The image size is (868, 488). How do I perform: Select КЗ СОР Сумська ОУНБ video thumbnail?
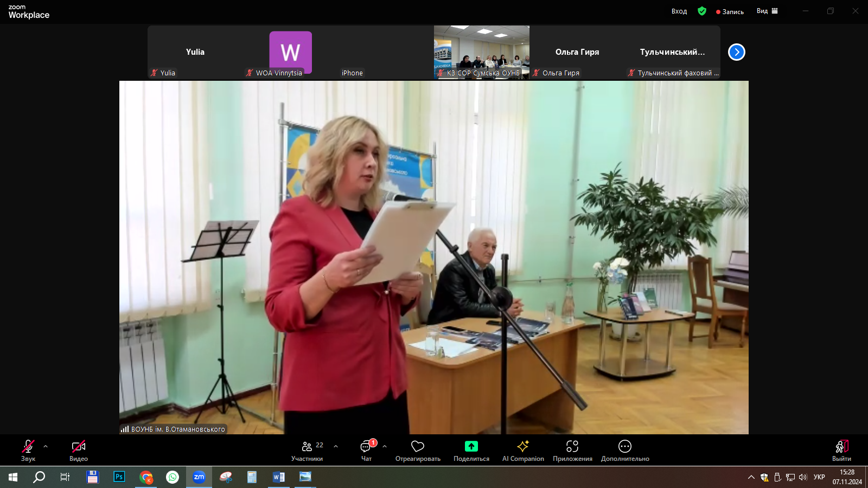click(x=481, y=52)
